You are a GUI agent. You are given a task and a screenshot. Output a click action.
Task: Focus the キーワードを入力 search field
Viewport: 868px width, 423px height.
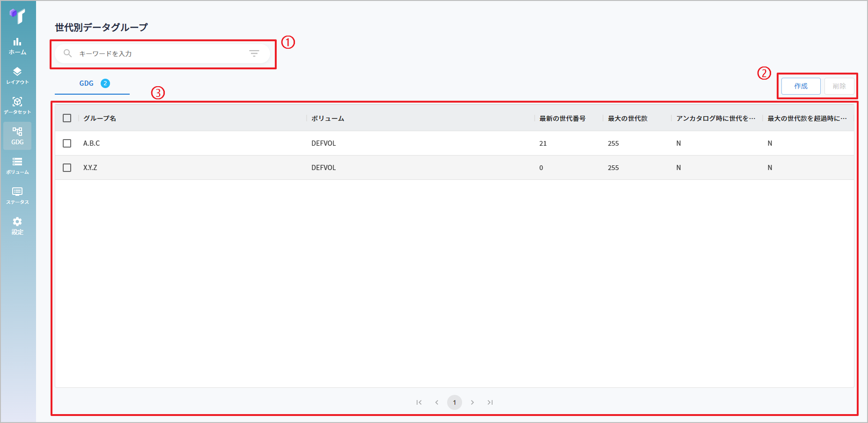click(x=162, y=53)
